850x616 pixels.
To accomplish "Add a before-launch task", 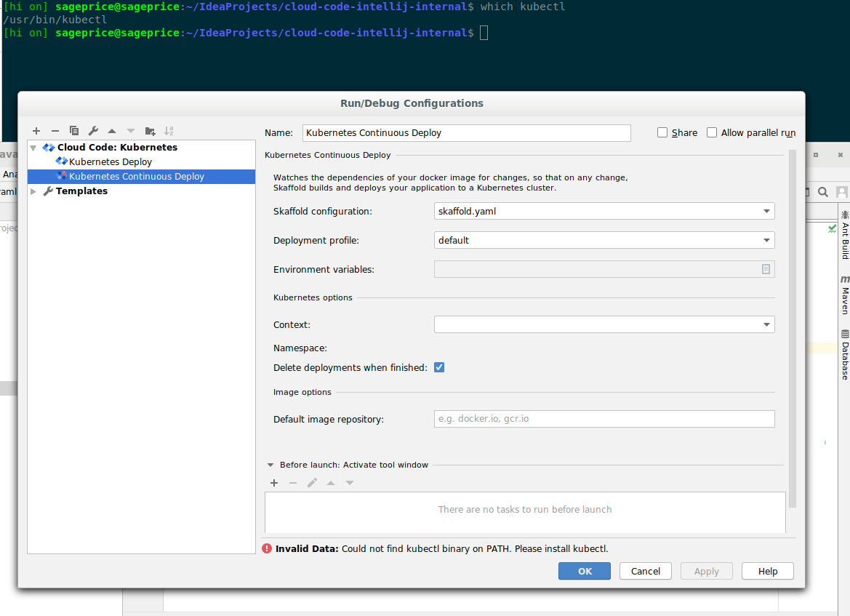I will [274, 482].
